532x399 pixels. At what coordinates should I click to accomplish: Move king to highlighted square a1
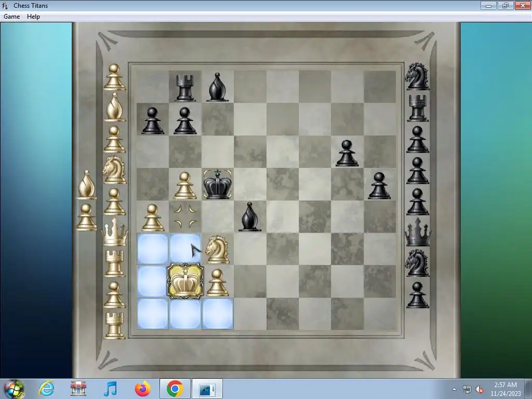[153, 314]
